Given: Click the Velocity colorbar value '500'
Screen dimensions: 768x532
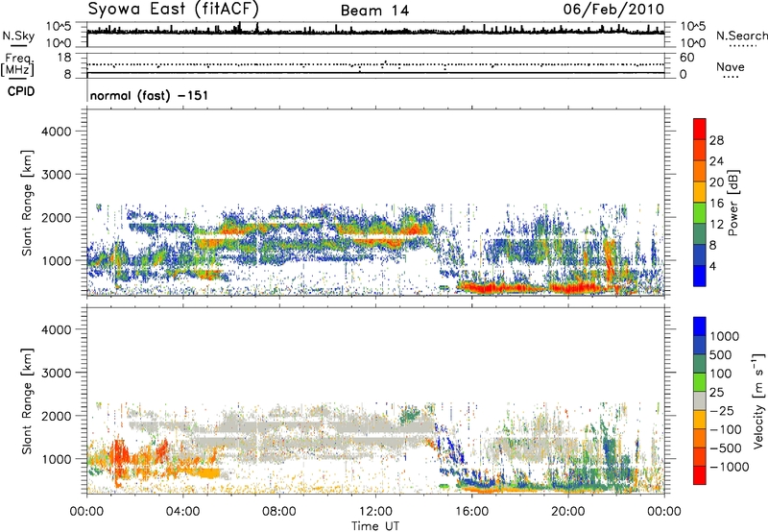Looking at the screenshot, I should tap(721, 354).
